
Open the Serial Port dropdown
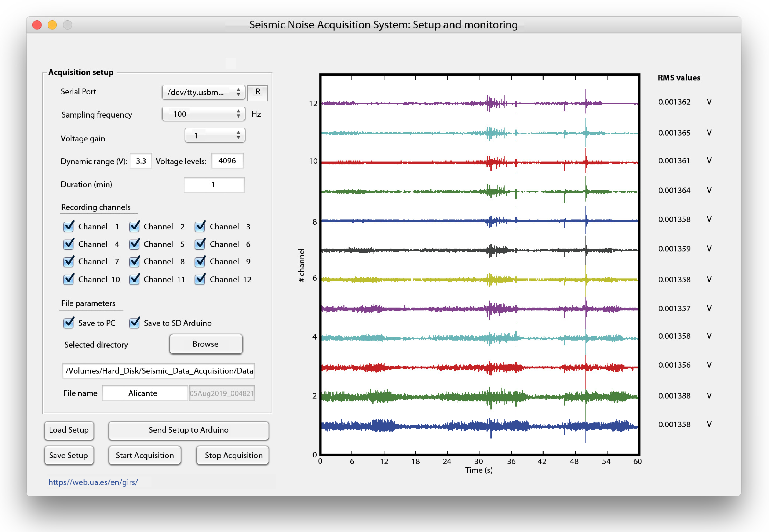[203, 92]
